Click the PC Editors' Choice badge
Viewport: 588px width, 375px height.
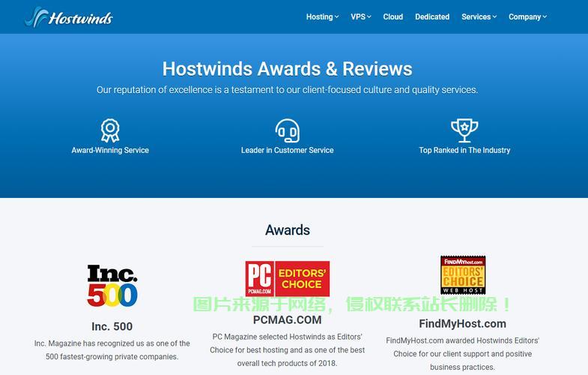287,278
